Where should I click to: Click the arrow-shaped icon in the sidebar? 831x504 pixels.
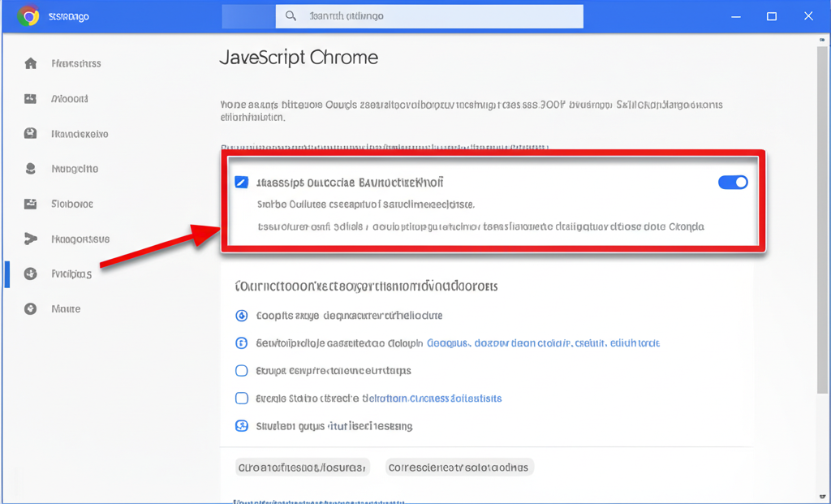click(x=31, y=239)
